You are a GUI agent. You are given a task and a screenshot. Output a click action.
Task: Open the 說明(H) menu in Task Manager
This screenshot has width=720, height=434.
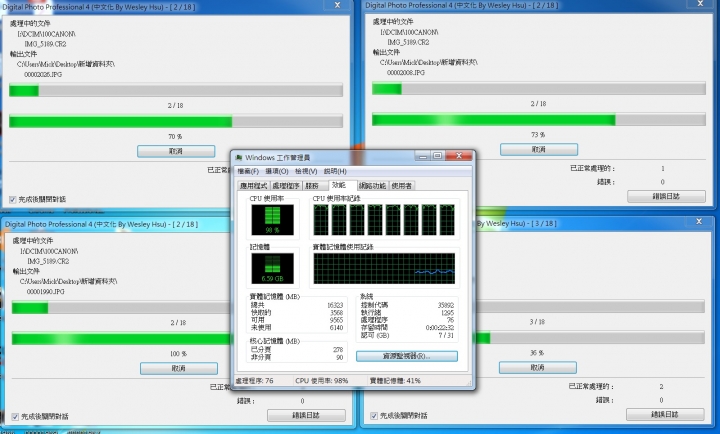[x=335, y=171]
